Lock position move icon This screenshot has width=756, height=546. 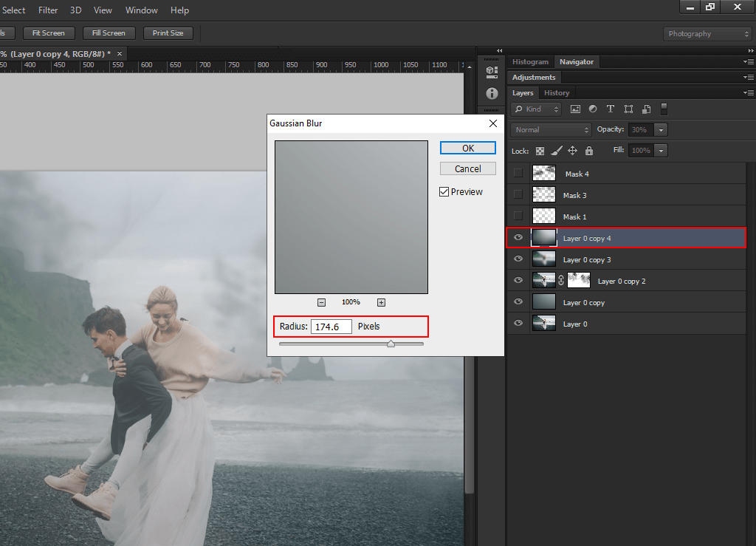[x=572, y=151]
